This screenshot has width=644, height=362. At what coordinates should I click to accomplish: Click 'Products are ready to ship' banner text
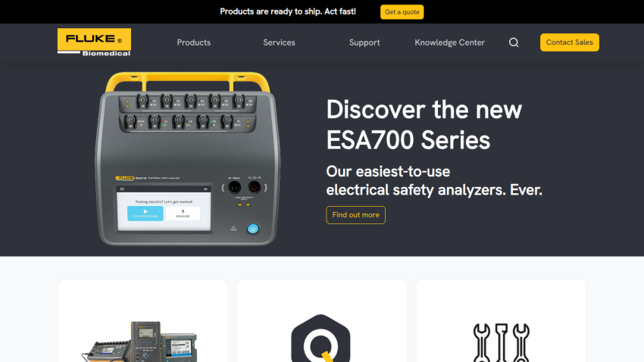[x=288, y=11]
